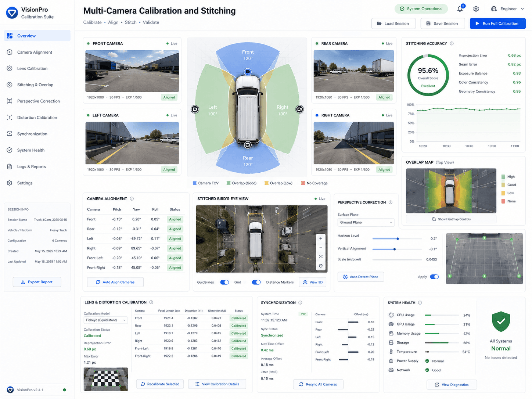Select the front camera icon on vehicle diagram
Image resolution: width=532 pixels, height=399 pixels.
[248, 72]
